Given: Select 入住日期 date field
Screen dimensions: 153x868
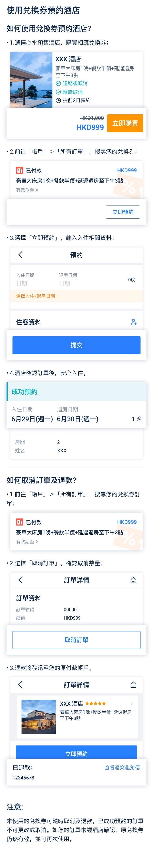Looking at the screenshot, I should tap(25, 280).
